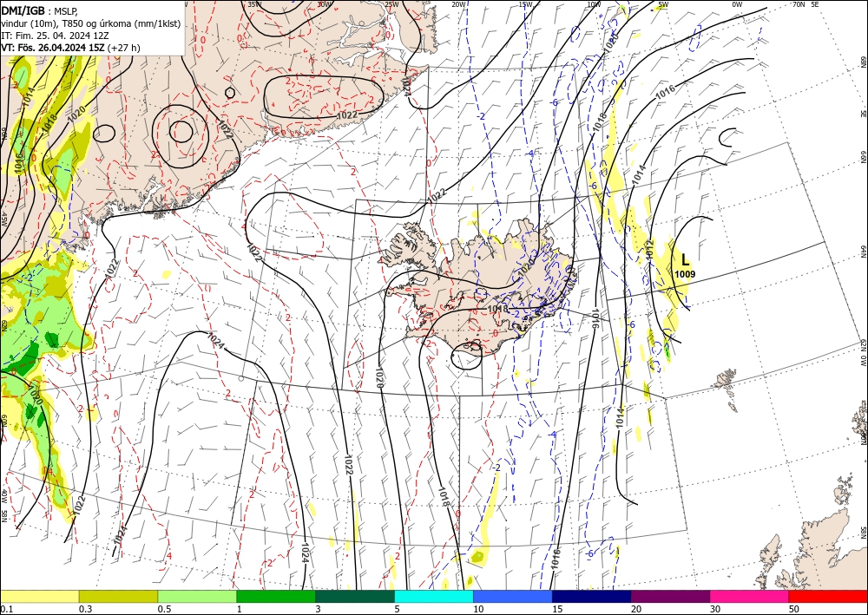Pick the cyan 5–10 legend swatch
The height and width of the screenshot is (615, 868).
tap(434, 596)
